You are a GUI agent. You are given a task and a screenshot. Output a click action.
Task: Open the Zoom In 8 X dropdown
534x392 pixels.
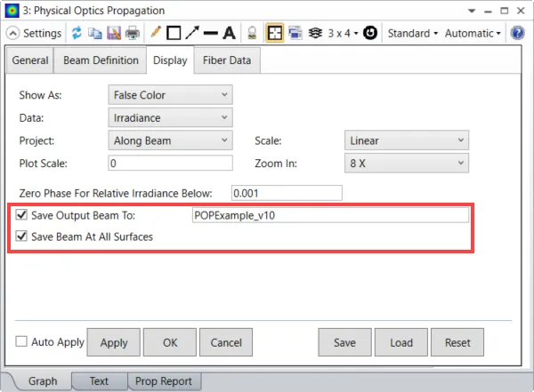(407, 163)
